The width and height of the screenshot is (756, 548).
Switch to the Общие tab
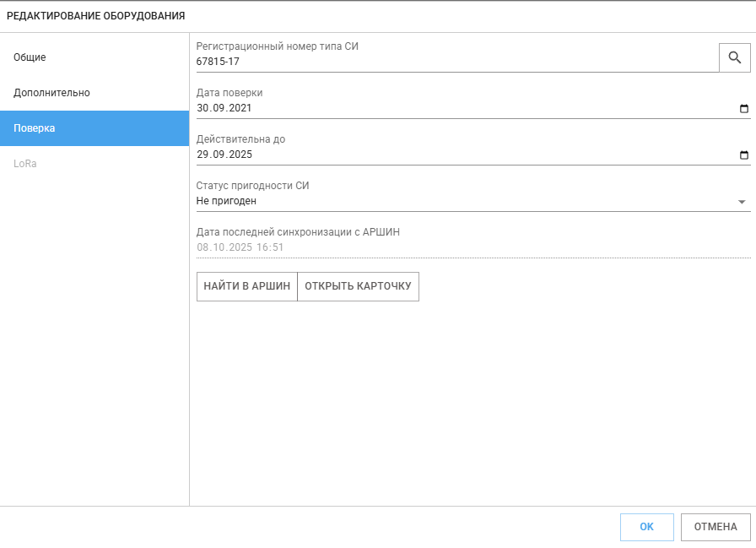(30, 57)
